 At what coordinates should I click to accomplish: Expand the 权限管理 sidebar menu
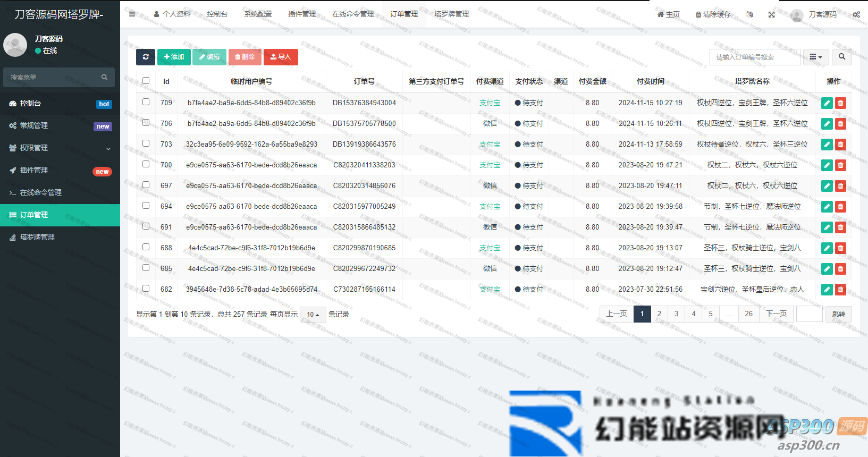click(x=60, y=148)
